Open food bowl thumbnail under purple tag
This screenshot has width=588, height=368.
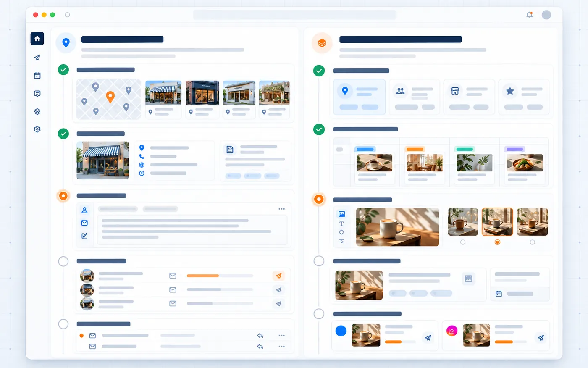[x=525, y=163]
